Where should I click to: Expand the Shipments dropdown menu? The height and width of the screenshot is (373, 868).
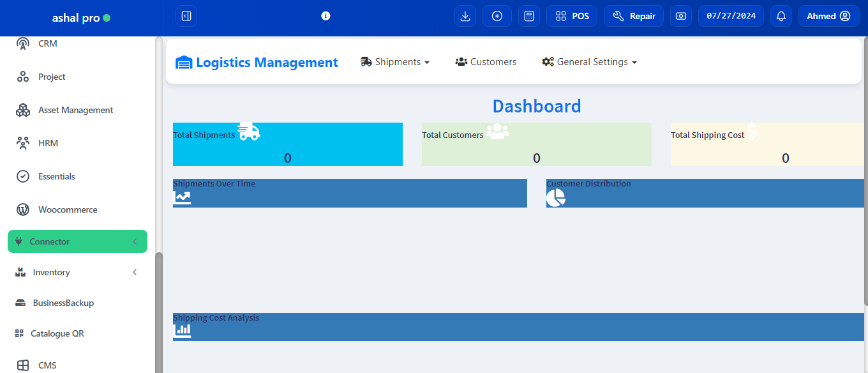click(395, 62)
